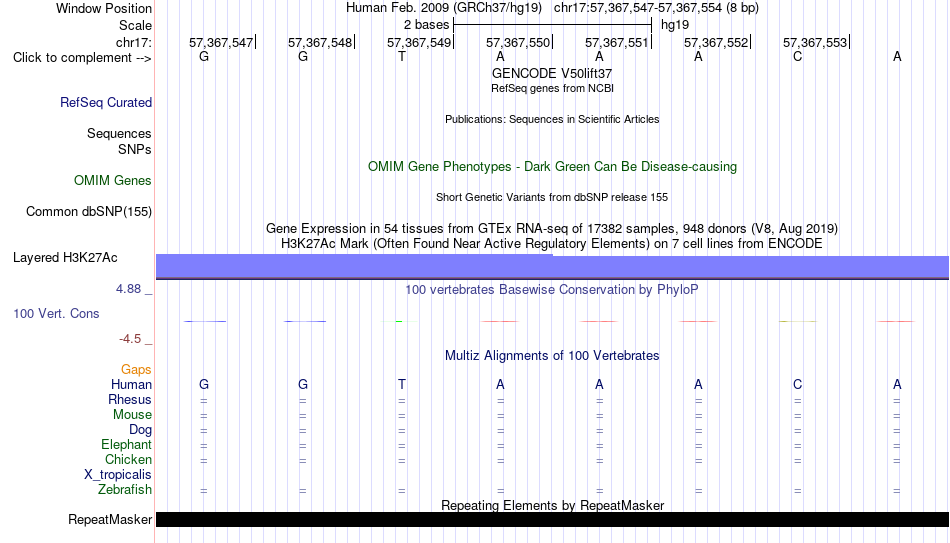Click the Layered H3K27Ac track label
Image resolution: width=950 pixels, height=543 pixels.
[65, 258]
